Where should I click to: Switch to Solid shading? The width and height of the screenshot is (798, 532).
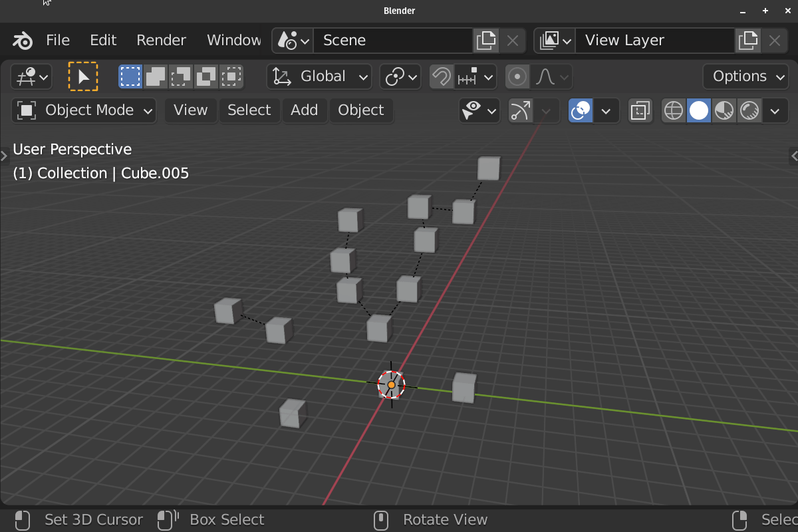[x=699, y=110]
